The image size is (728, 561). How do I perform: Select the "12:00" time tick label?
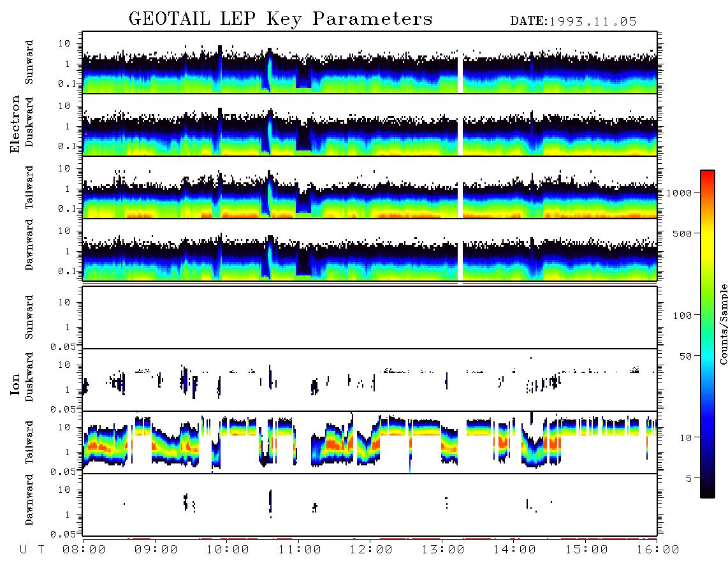click(x=371, y=550)
